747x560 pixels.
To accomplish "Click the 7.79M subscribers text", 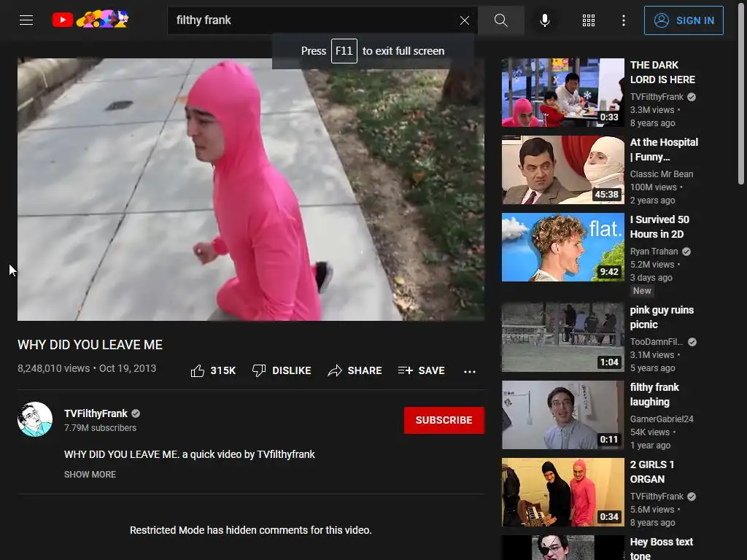I will click(x=100, y=427).
